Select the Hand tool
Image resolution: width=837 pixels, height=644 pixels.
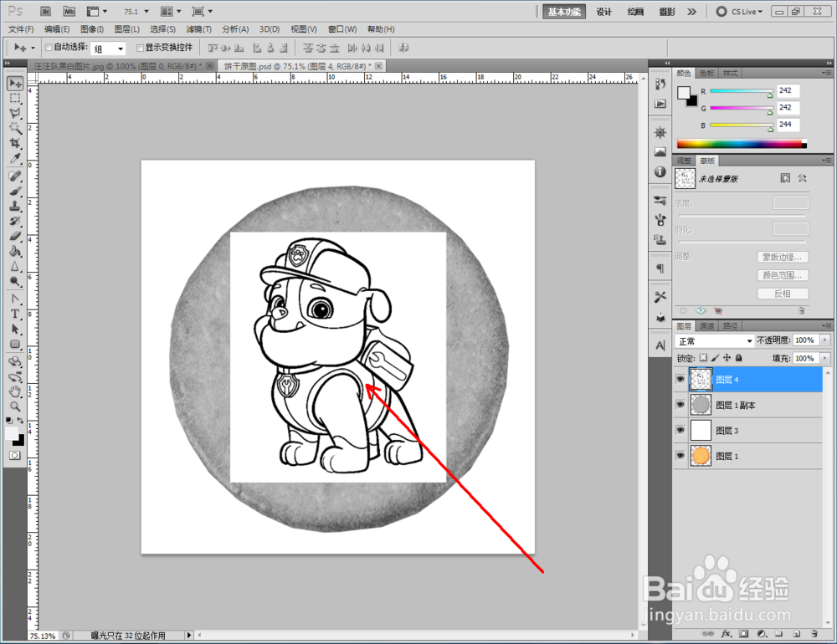coord(15,391)
